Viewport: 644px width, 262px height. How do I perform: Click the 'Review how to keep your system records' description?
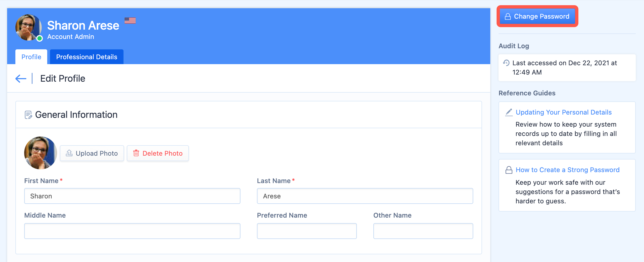coord(566,134)
